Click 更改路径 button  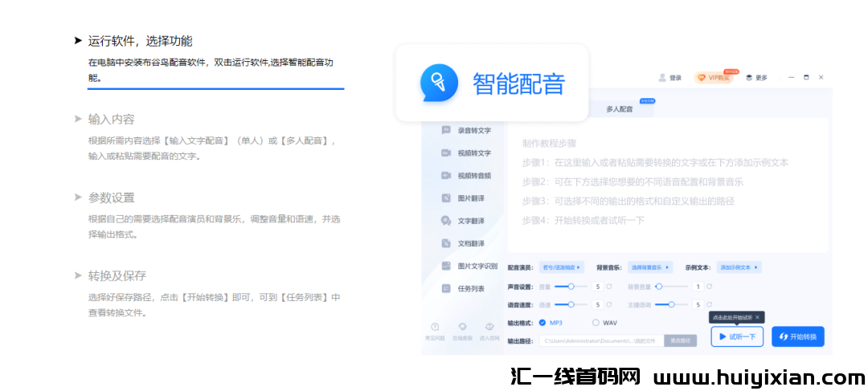coord(681,340)
